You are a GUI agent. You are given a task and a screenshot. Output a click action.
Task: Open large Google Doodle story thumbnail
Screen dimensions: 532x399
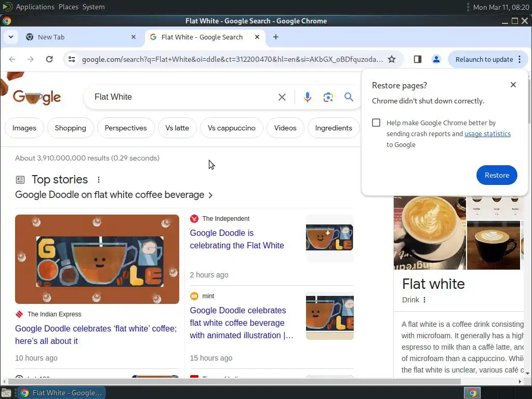pyautogui.click(x=97, y=259)
